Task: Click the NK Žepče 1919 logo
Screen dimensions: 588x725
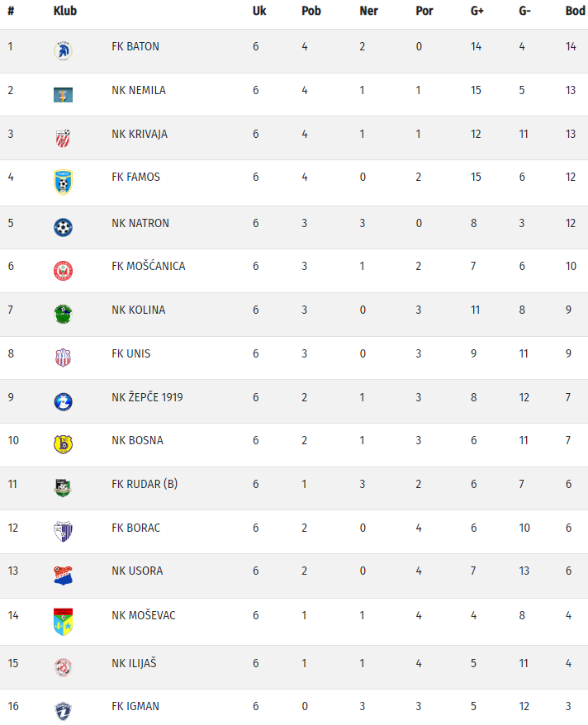Action: [x=63, y=401]
